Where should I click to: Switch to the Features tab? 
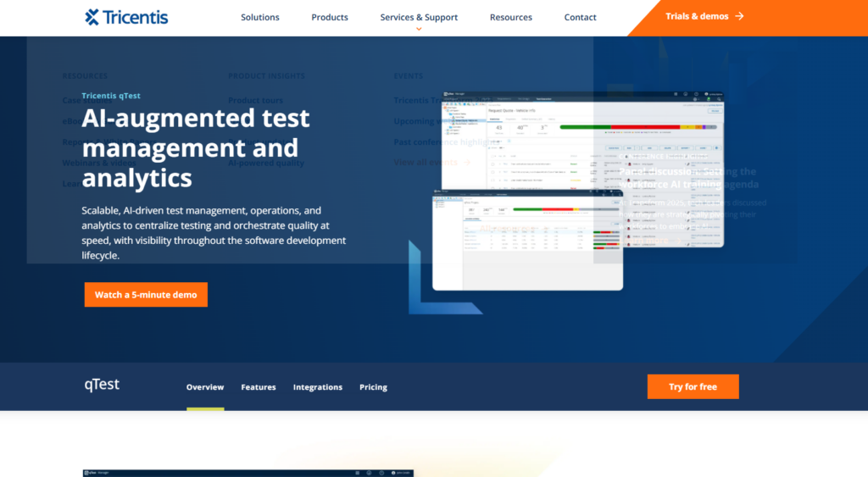click(259, 387)
